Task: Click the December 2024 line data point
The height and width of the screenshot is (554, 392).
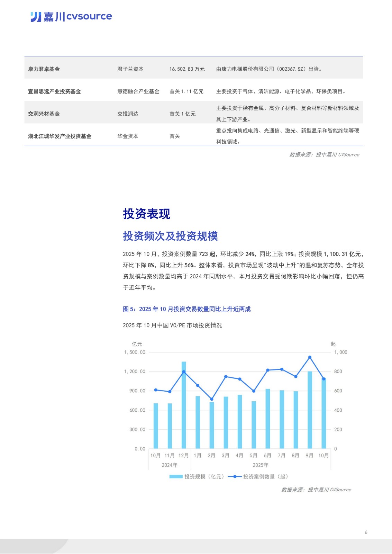Action: pos(184,372)
